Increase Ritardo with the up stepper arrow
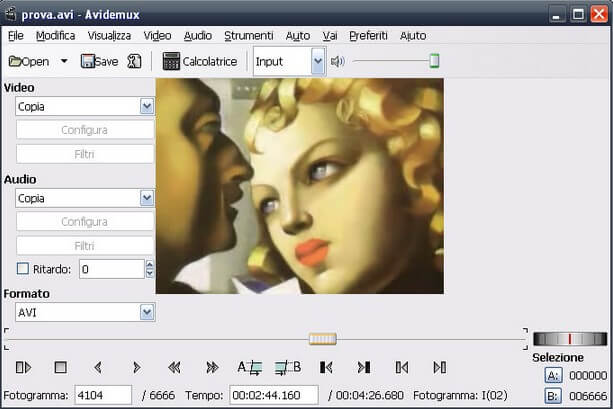The width and height of the screenshot is (613, 409). click(x=150, y=265)
